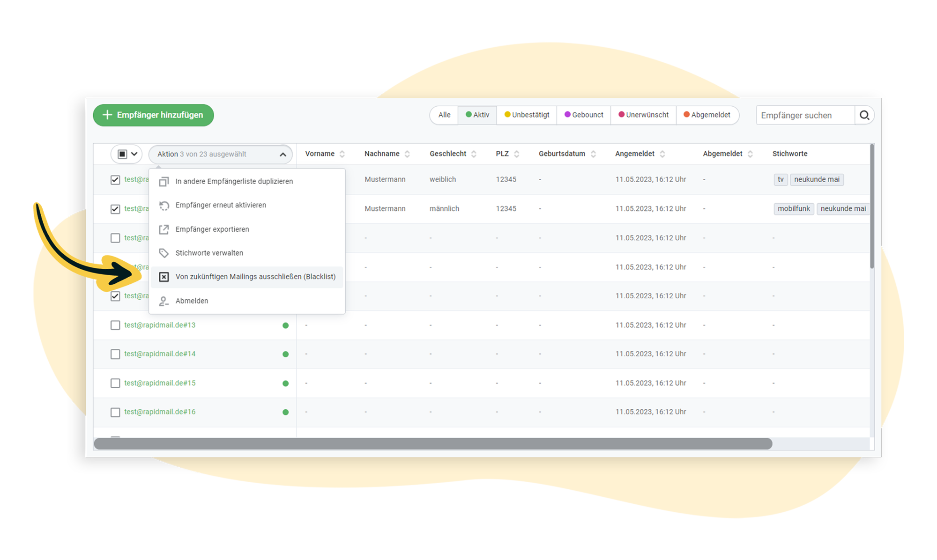Click the horizontal scrollbar
Viewport: 937px width, 560px height.
coord(432,443)
